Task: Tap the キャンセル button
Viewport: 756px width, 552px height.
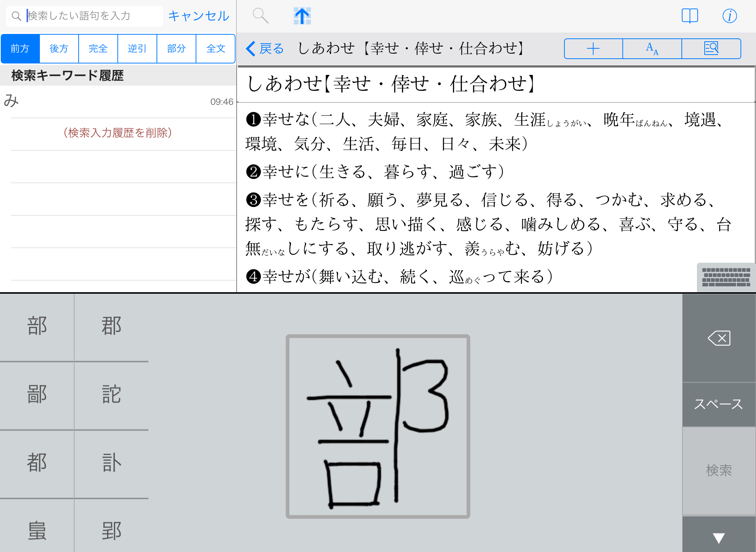Action: tap(199, 16)
